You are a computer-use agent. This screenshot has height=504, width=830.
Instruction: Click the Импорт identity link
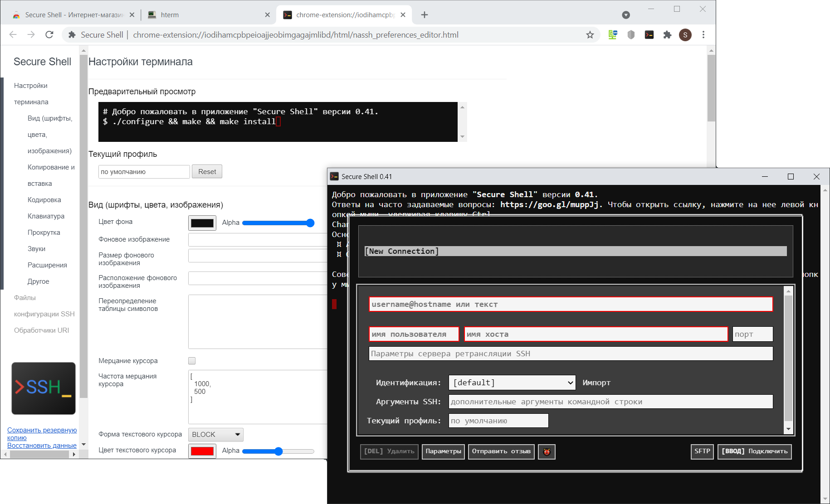596,383
